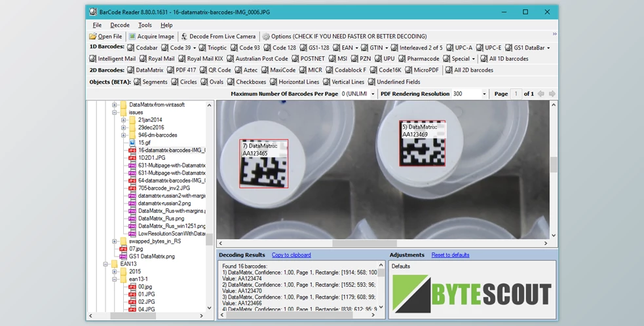
Task: Select GS1 DataMatrix.png in the tree
Action: pyautogui.click(x=151, y=256)
